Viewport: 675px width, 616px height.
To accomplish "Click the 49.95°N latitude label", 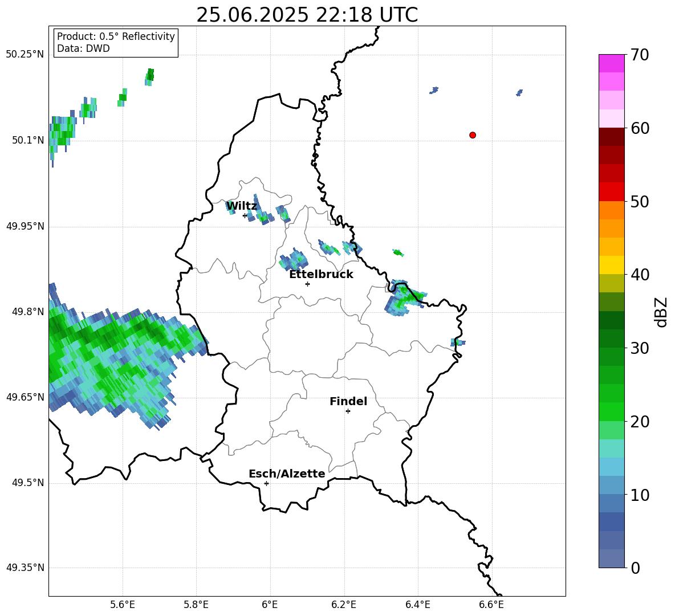I will (25, 226).
